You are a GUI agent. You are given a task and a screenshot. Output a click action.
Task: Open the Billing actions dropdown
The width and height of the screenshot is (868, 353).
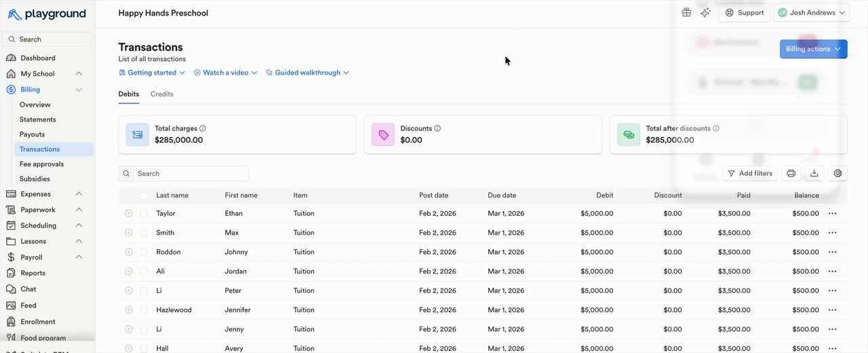[x=813, y=49]
